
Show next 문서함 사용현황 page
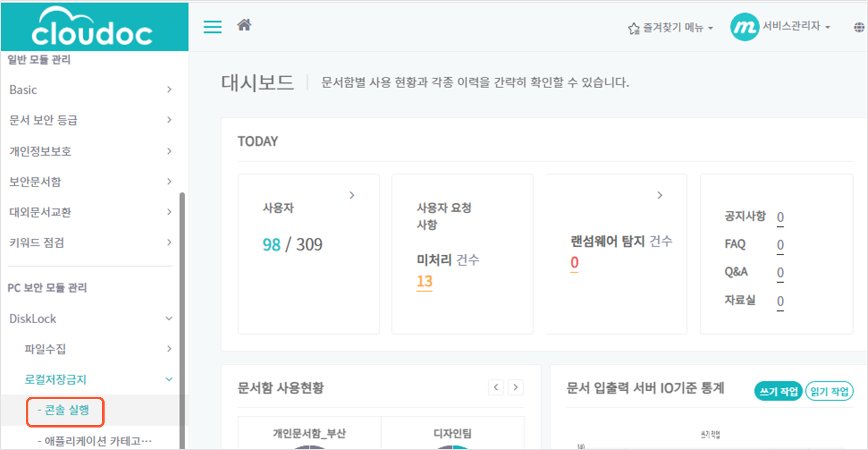[x=516, y=387]
